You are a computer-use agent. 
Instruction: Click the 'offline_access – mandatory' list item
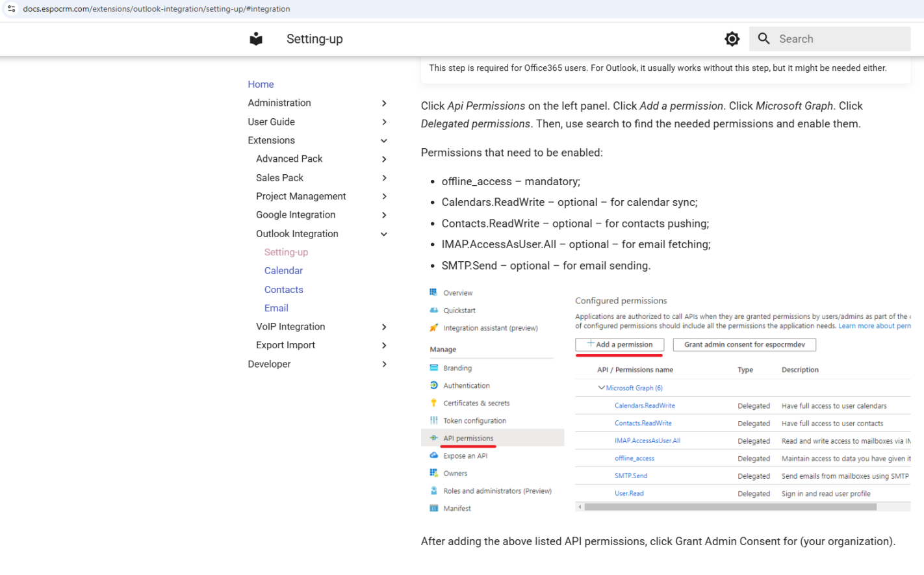[x=511, y=181]
